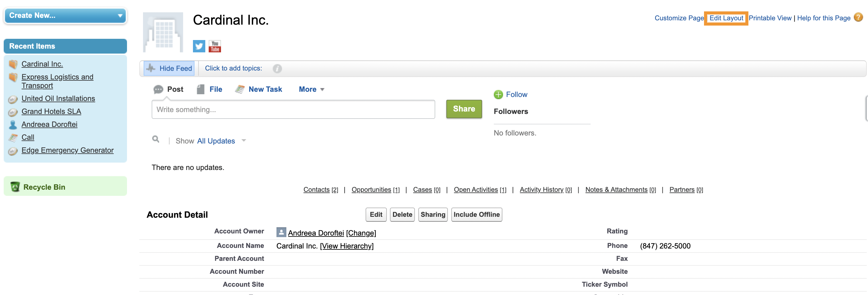This screenshot has height=295, width=868.
Task: Toggle Hide Feed button
Action: pyautogui.click(x=169, y=68)
